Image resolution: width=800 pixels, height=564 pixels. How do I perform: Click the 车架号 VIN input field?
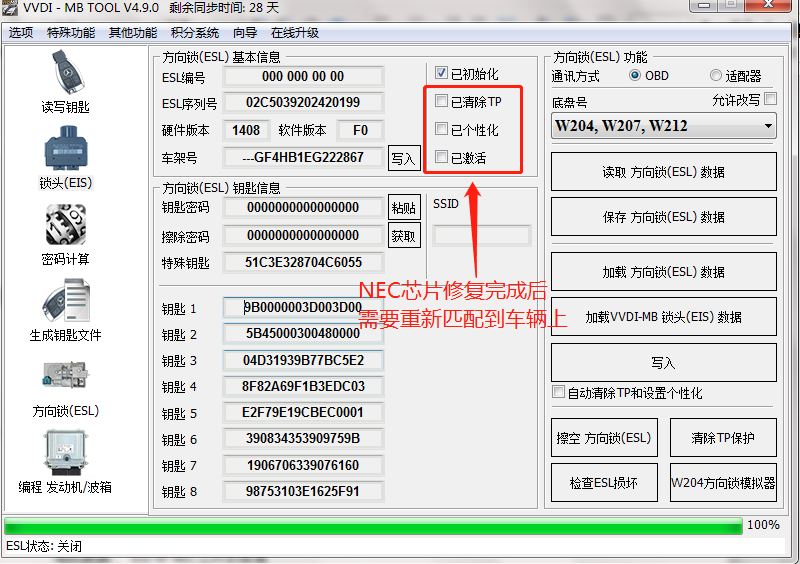(x=303, y=157)
